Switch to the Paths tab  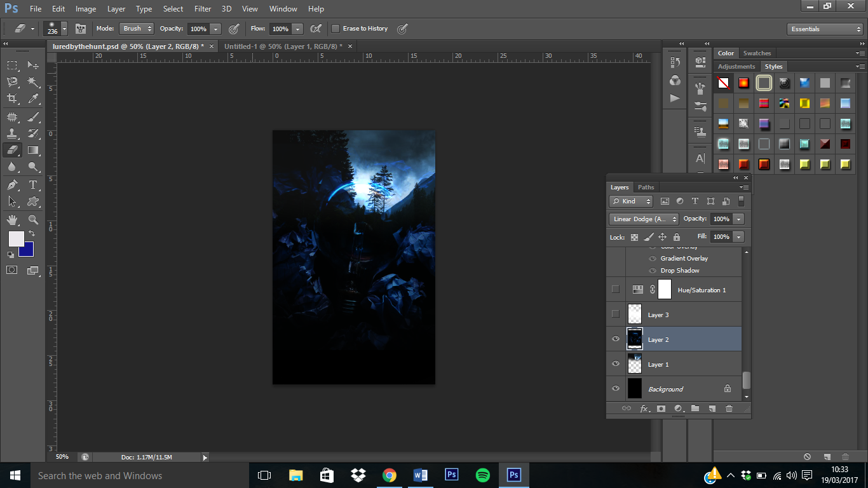point(646,187)
